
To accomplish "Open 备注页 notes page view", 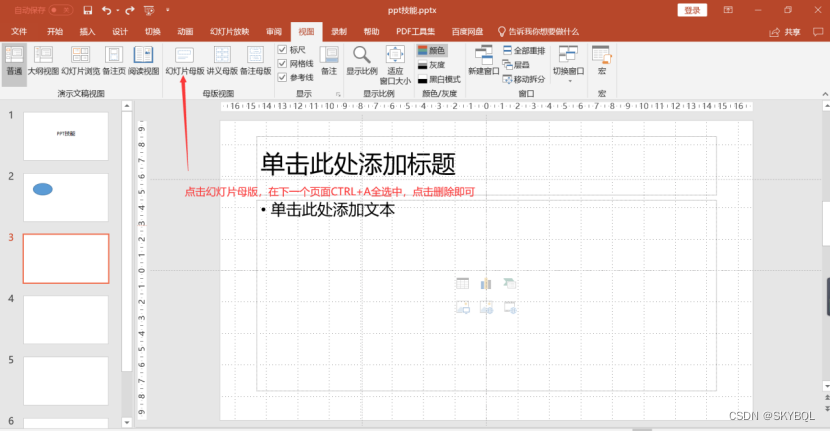I will click(x=114, y=60).
